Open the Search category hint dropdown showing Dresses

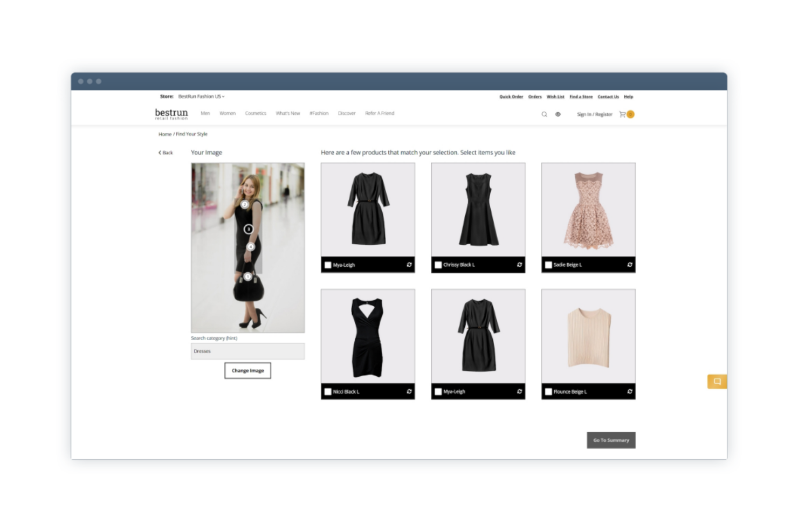[247, 351]
